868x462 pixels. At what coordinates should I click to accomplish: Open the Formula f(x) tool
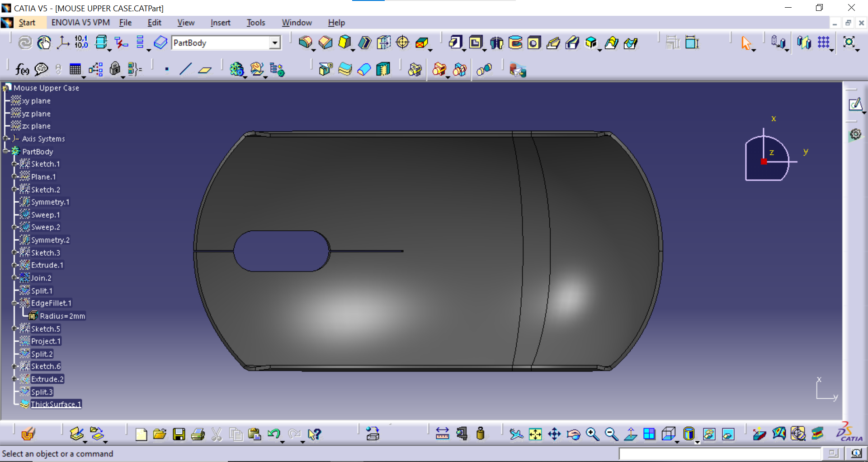tap(22, 69)
